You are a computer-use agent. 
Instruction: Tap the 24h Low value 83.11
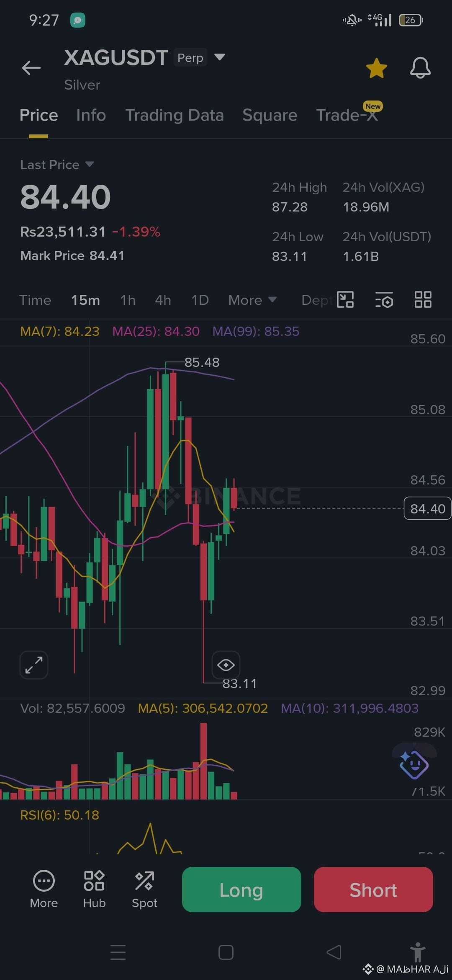(290, 256)
